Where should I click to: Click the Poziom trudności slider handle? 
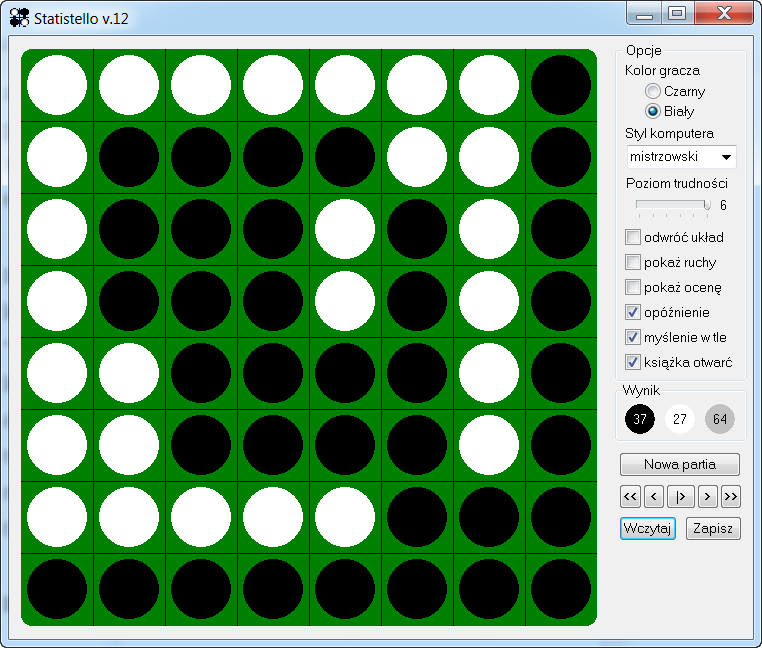707,205
